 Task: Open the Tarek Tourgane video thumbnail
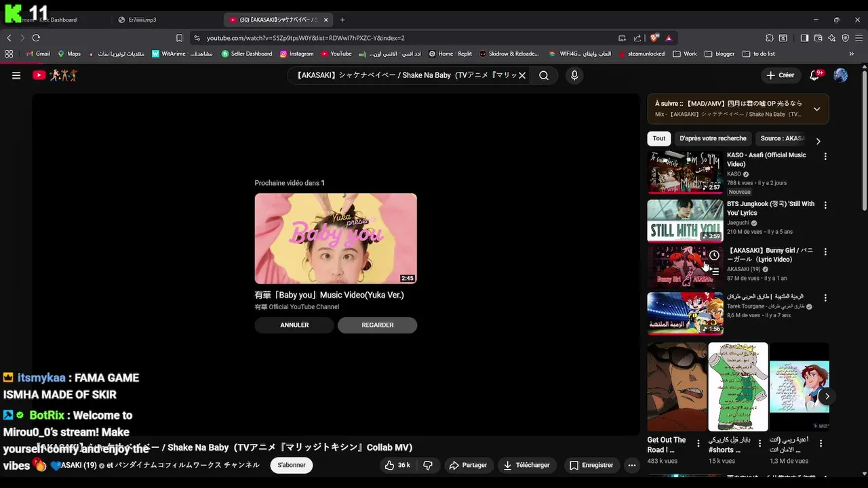pos(685,314)
